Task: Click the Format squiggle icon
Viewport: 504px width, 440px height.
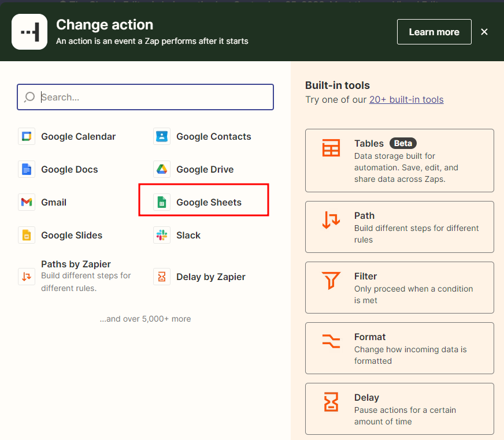Action: click(331, 341)
